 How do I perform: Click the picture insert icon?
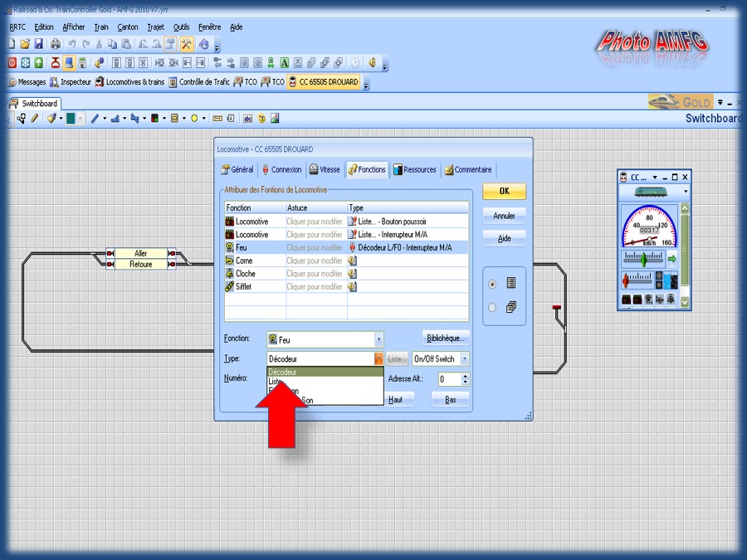coord(275,118)
